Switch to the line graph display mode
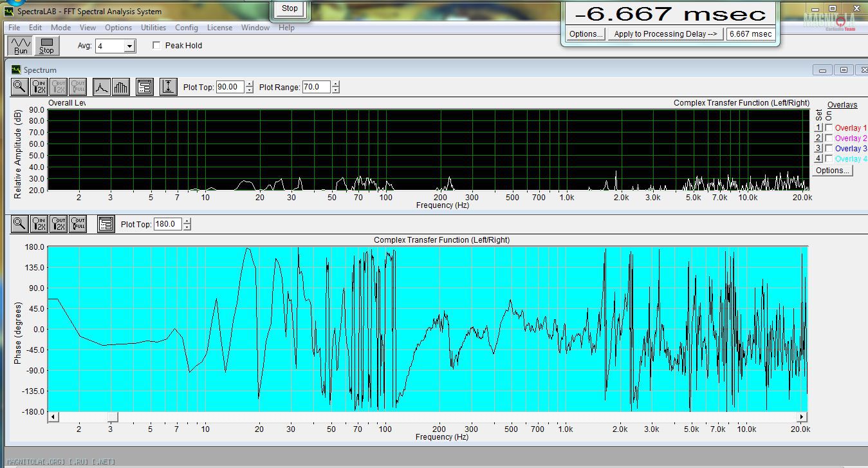 click(102, 87)
